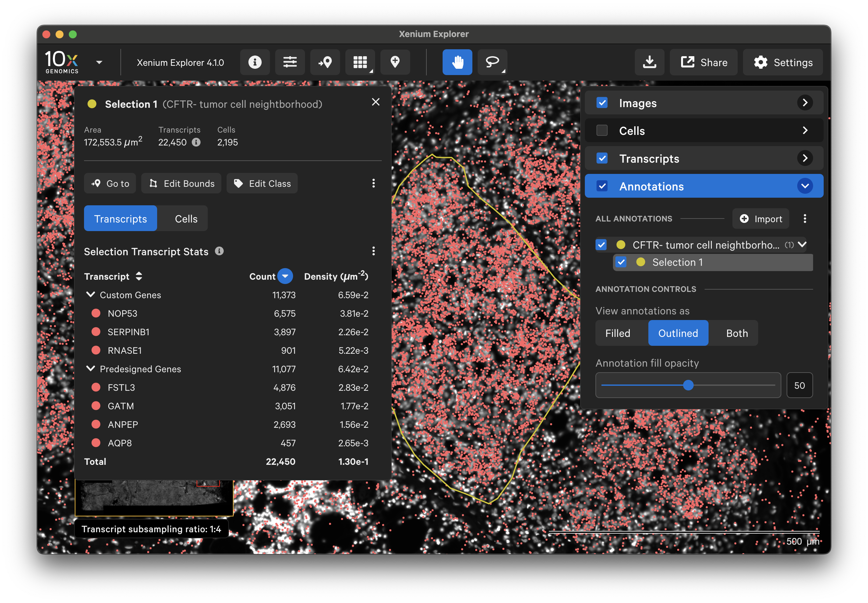Screen dimensions: 868x603
Task: Collapse the Custom Genes group
Action: tap(91, 295)
